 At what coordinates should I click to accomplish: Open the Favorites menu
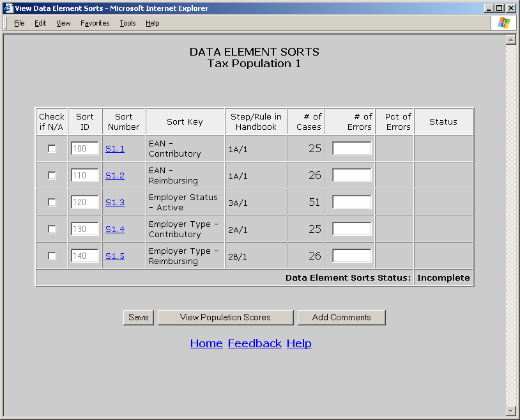[95, 23]
